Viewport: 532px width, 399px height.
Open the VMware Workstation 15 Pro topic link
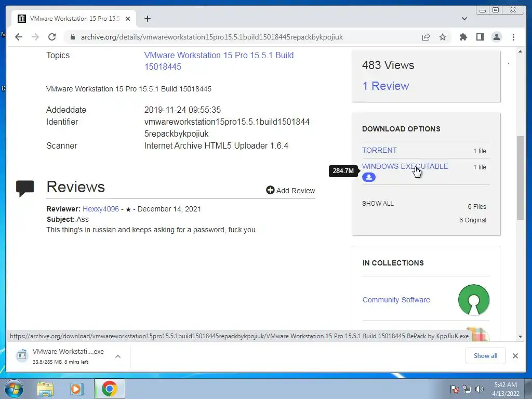tap(219, 61)
